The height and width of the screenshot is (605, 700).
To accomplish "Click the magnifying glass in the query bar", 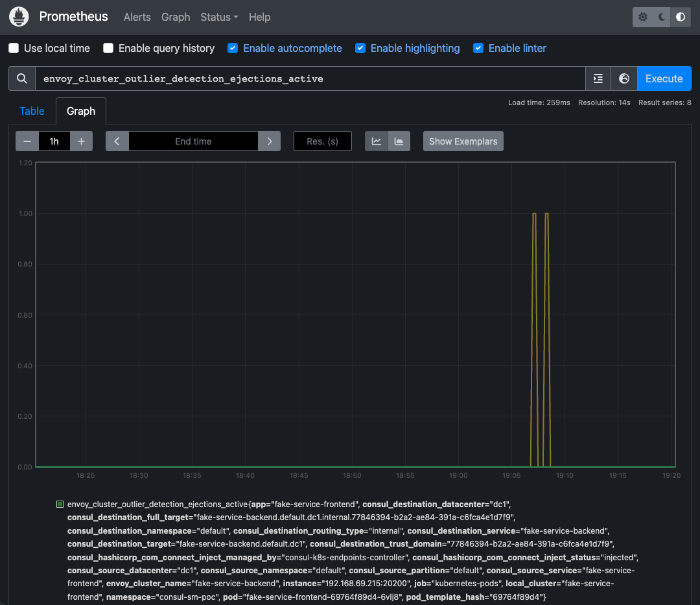I will point(21,78).
